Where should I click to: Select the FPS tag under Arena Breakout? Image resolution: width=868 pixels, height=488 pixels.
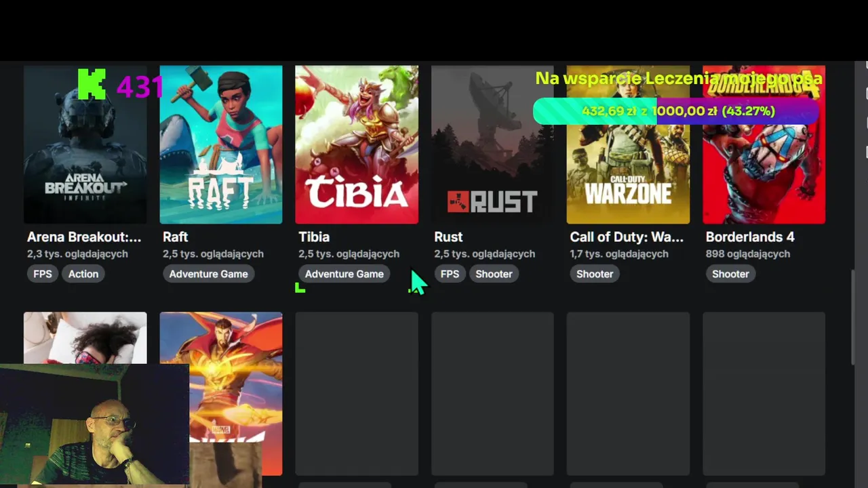pyautogui.click(x=43, y=274)
